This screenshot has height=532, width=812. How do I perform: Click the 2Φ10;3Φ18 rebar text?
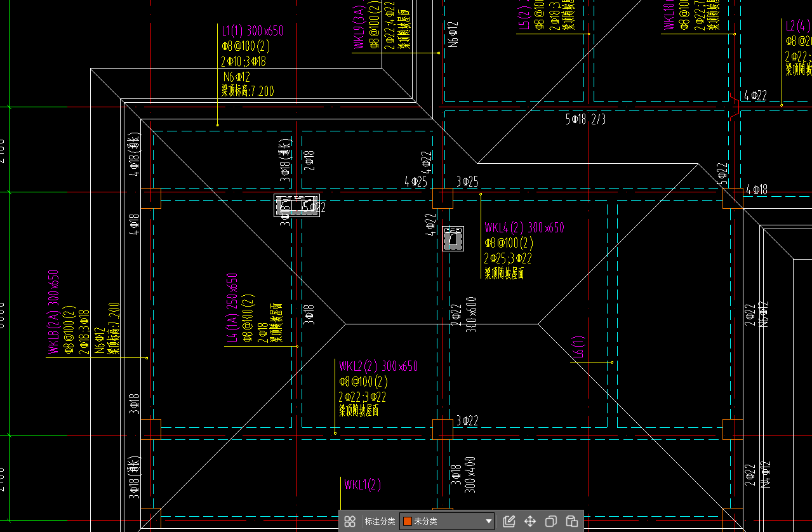(243, 62)
